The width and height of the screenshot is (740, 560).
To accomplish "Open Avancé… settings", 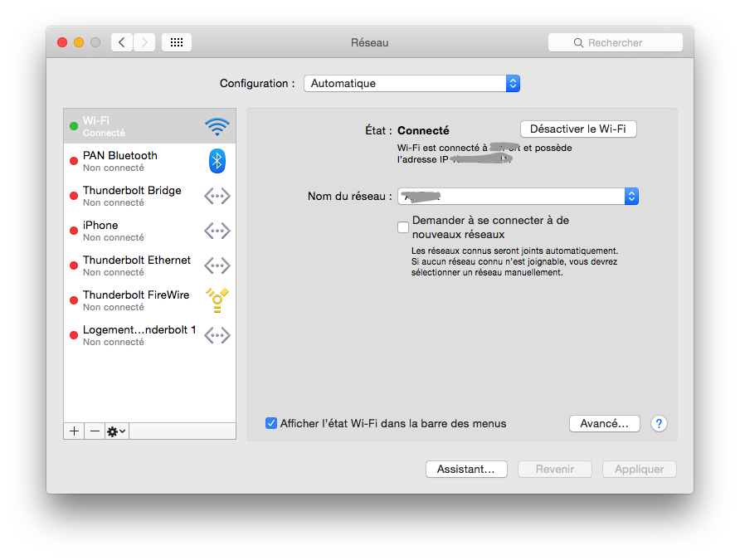I will [605, 424].
